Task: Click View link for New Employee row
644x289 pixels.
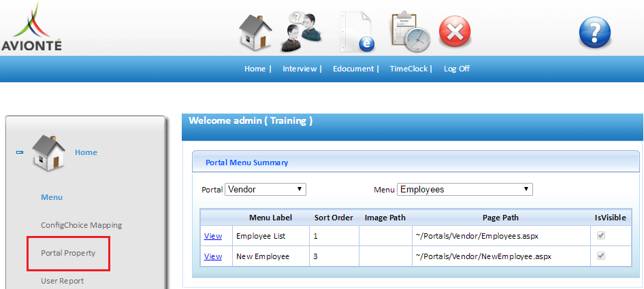Action: pyautogui.click(x=213, y=256)
